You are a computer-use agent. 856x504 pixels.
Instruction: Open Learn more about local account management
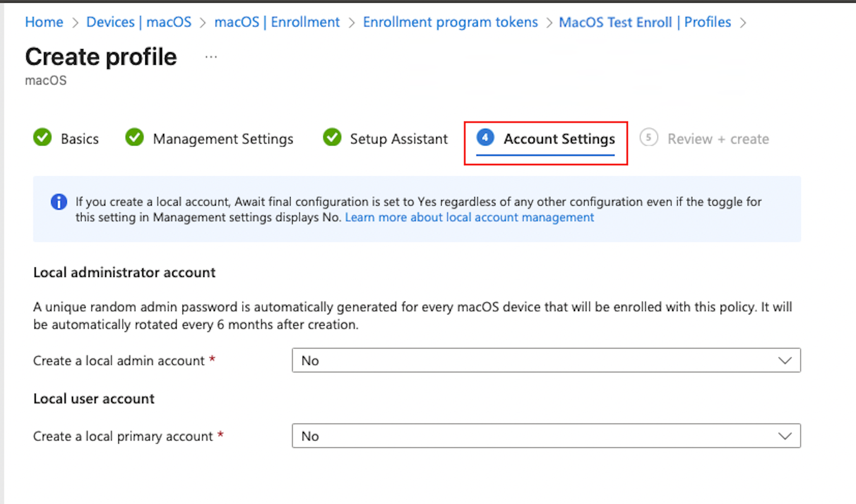pos(469,217)
